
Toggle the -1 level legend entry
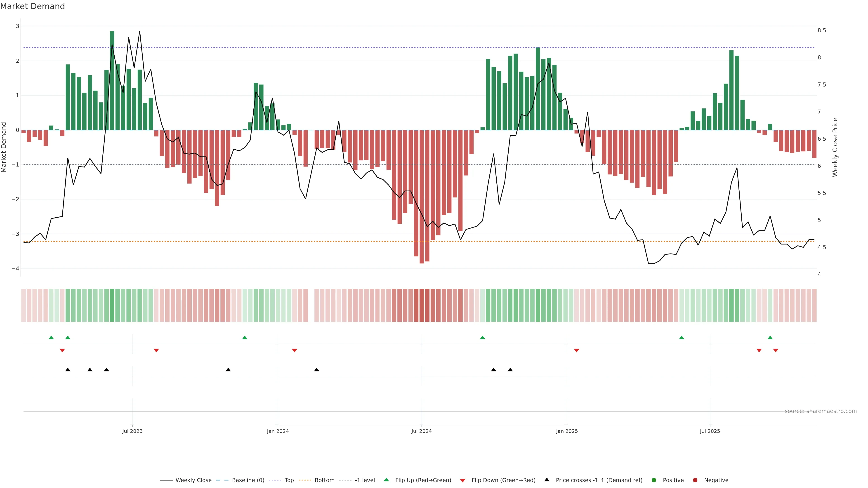[x=365, y=480]
